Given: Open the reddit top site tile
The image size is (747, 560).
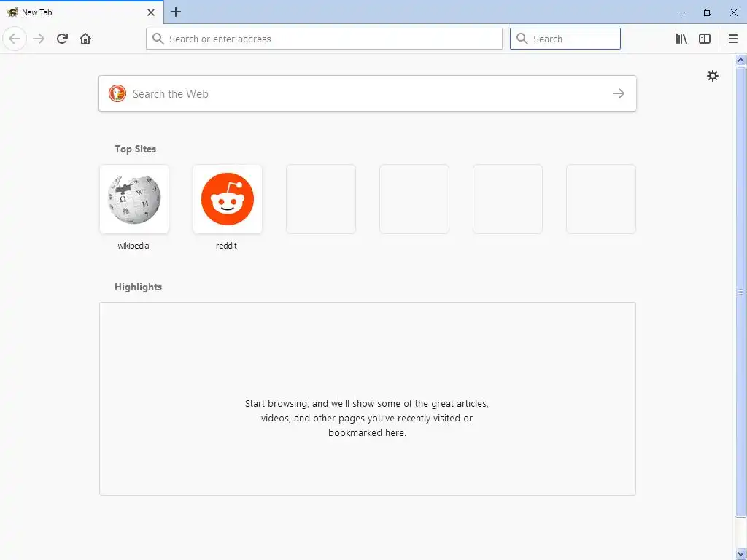Looking at the screenshot, I should pos(228,199).
